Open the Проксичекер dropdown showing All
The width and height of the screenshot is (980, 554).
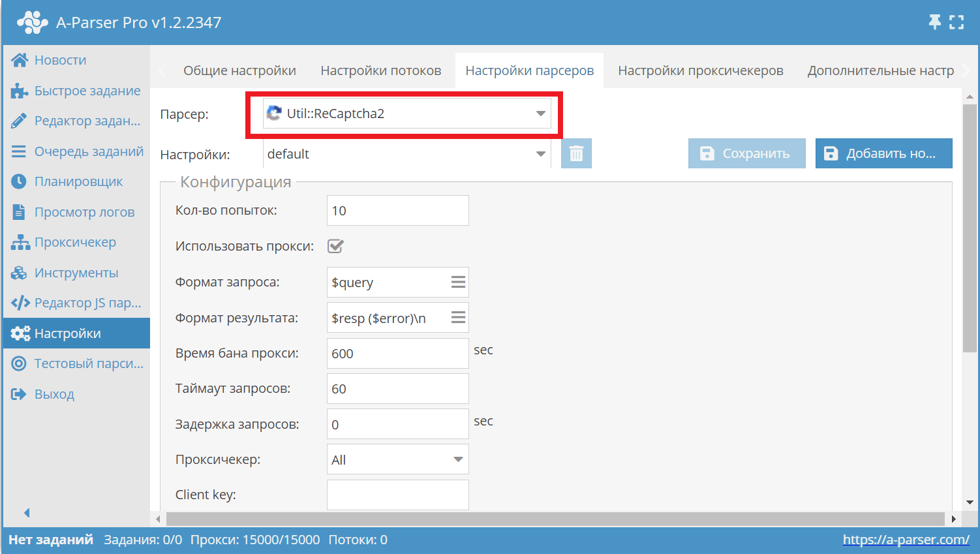coord(398,459)
